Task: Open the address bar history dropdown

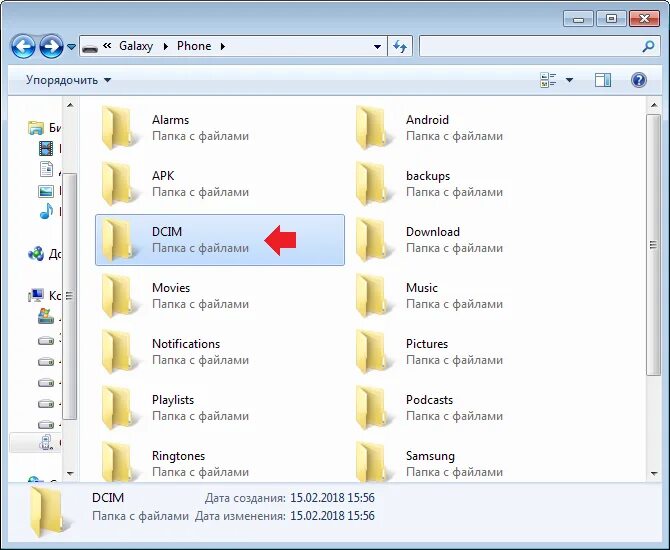Action: (377, 47)
